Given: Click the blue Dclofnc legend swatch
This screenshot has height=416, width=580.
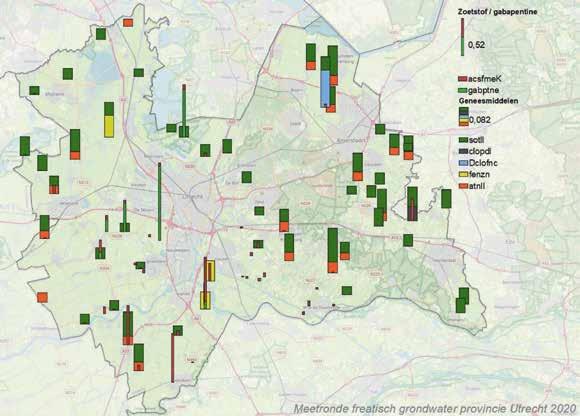Looking at the screenshot, I should (463, 163).
